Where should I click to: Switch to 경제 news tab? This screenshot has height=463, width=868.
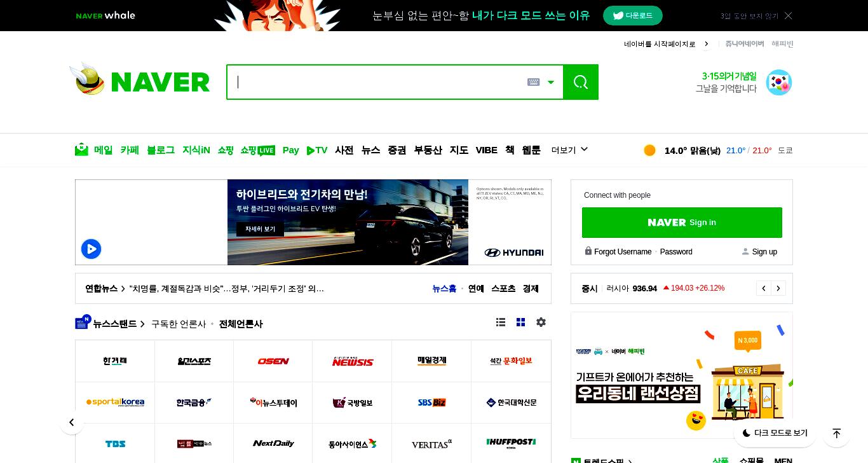click(x=531, y=289)
